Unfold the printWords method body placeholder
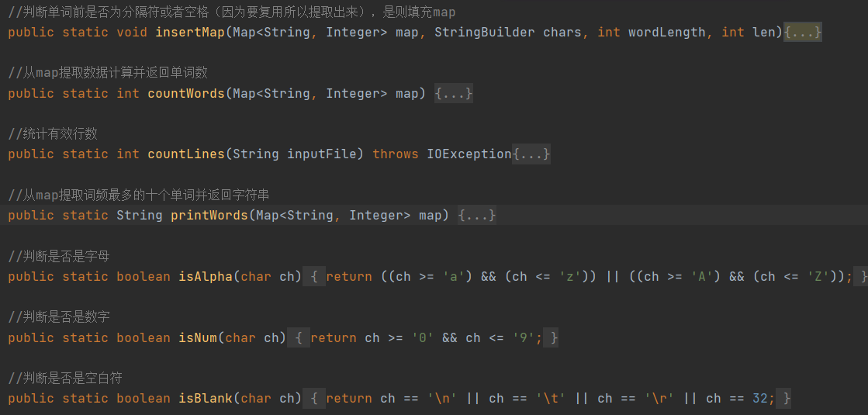 (477, 216)
